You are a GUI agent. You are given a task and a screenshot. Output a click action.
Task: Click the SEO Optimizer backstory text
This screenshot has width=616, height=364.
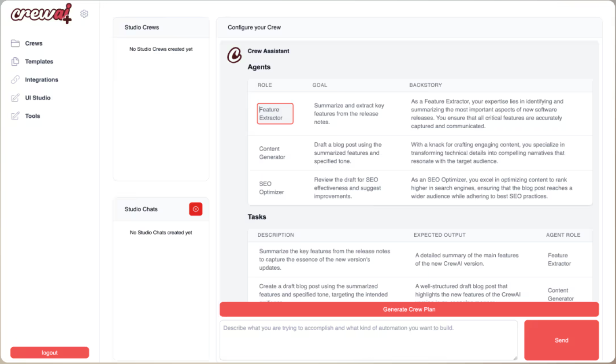(x=492, y=188)
